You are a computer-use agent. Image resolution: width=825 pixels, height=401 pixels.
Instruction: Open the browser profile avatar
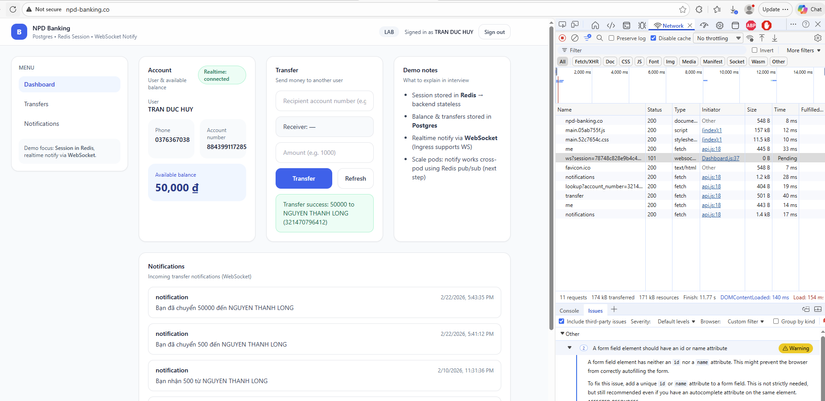[x=749, y=9]
